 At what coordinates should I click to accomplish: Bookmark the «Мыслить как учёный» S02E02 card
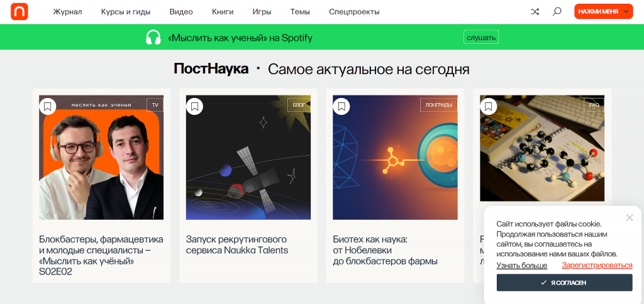click(x=48, y=106)
